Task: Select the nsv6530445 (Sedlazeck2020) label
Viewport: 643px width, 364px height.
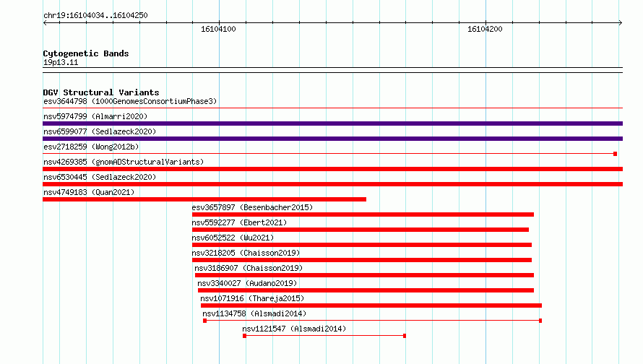Action: pos(100,177)
